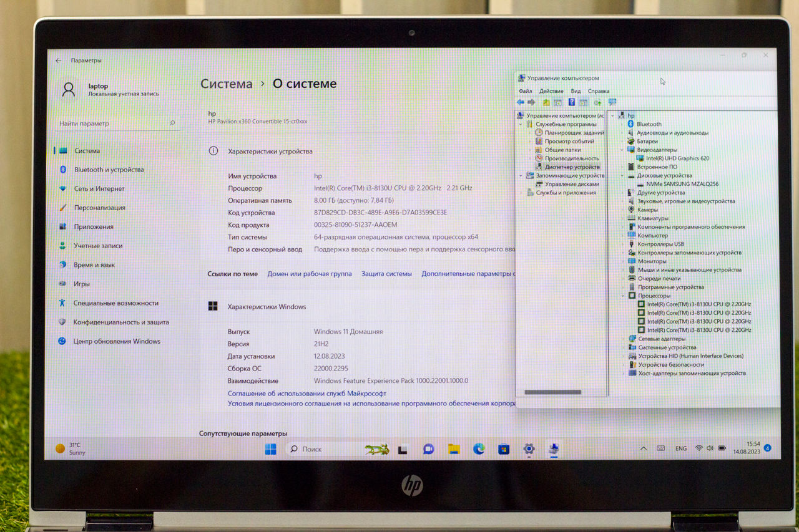Viewport: 799px width, 532px height.
Task: Expand Сетевые адаптеры node
Action: [x=622, y=339]
